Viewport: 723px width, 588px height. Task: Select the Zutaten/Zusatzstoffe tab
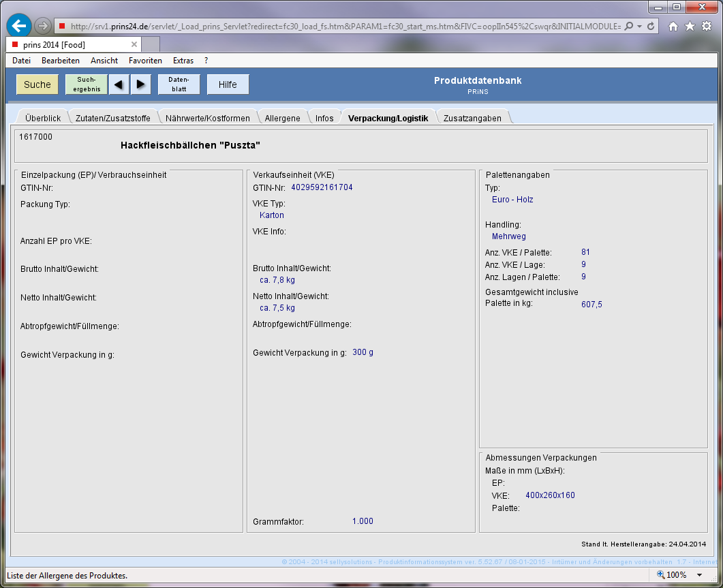pyautogui.click(x=113, y=118)
